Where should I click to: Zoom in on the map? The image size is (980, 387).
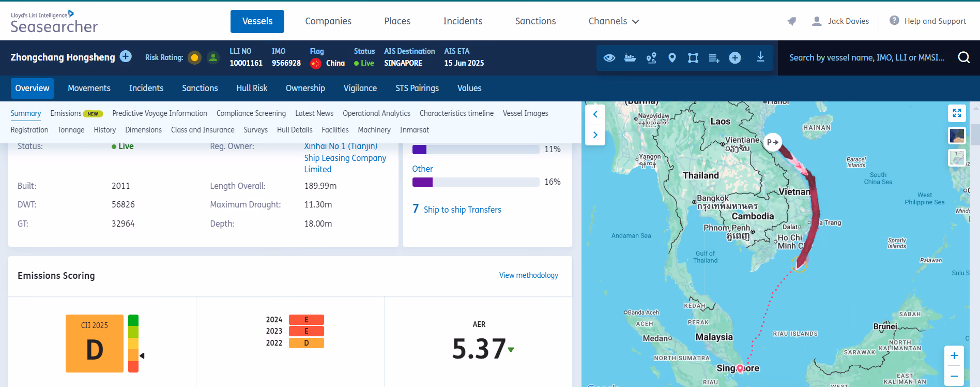[954, 355]
